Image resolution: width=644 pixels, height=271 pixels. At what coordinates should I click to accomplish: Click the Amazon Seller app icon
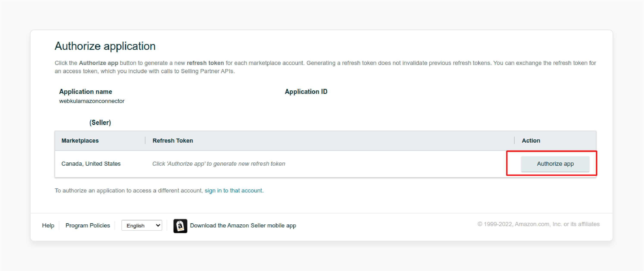180,226
